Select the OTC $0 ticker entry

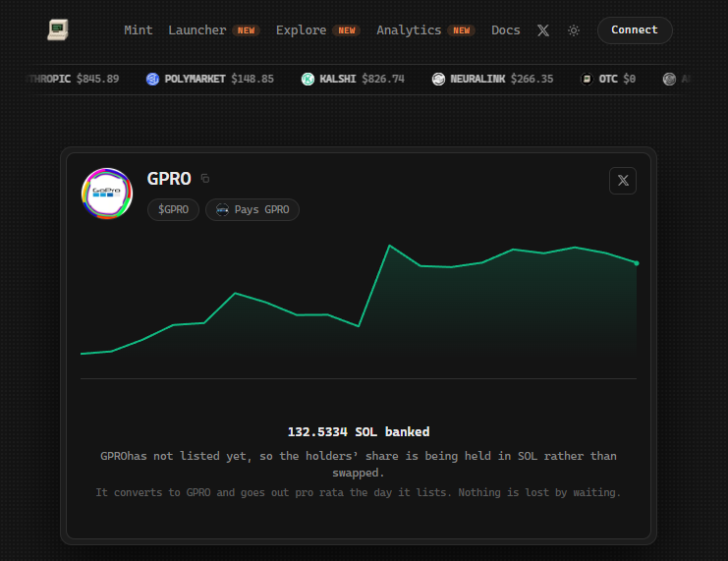pos(608,79)
